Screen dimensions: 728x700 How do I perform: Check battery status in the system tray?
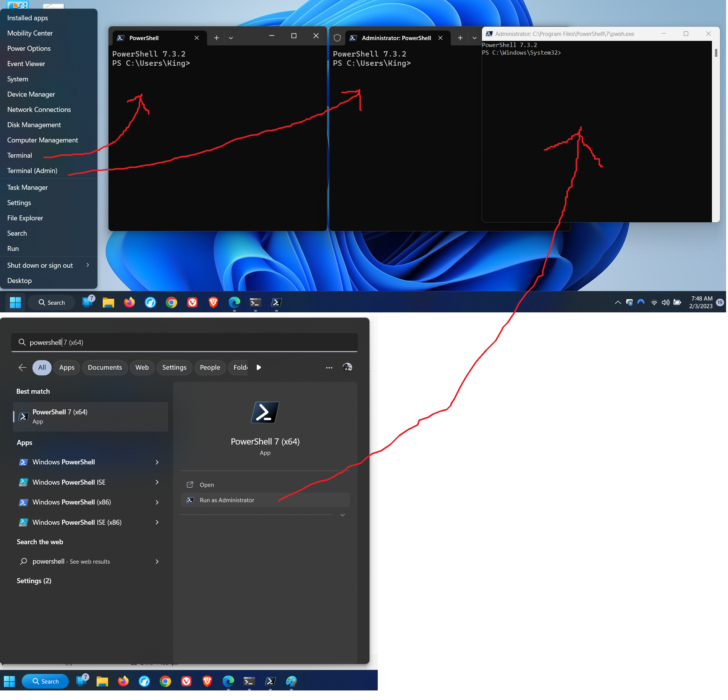pos(677,302)
